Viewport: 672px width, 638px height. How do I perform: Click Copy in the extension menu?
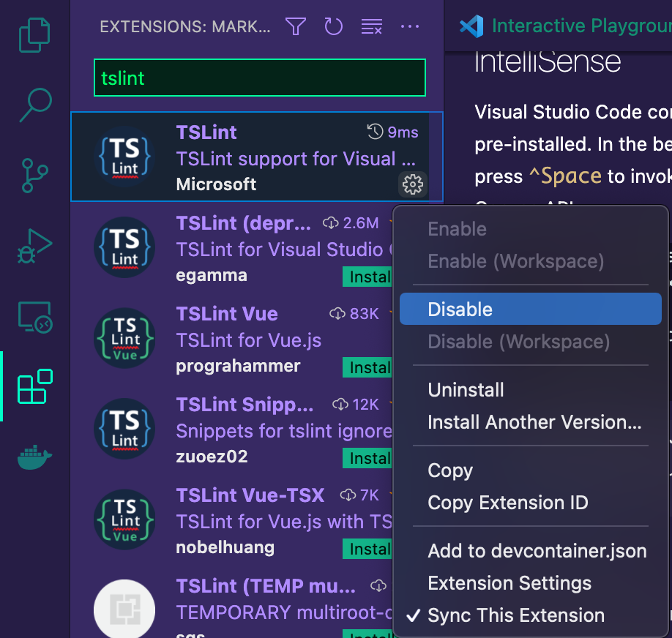(x=531, y=470)
